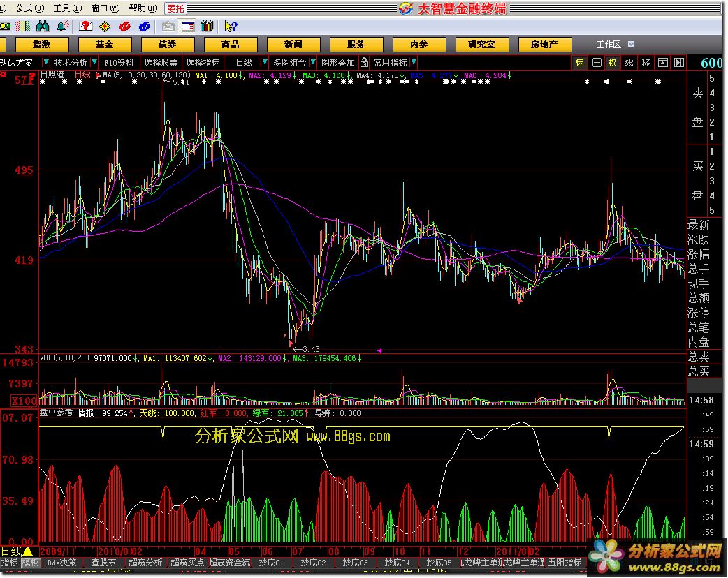Select the 基金 category button
The height and width of the screenshot is (578, 728).
click(x=105, y=45)
